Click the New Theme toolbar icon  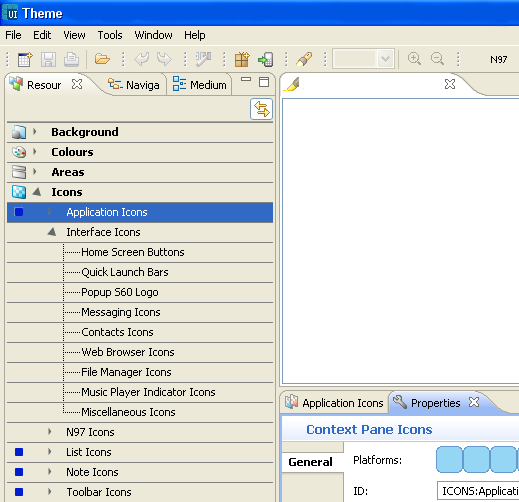coord(25,59)
